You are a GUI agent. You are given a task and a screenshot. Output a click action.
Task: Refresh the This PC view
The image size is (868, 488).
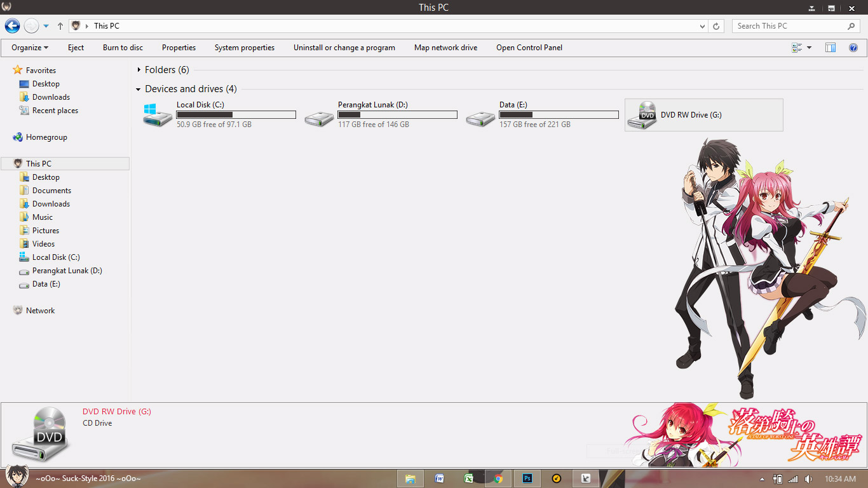pos(716,26)
